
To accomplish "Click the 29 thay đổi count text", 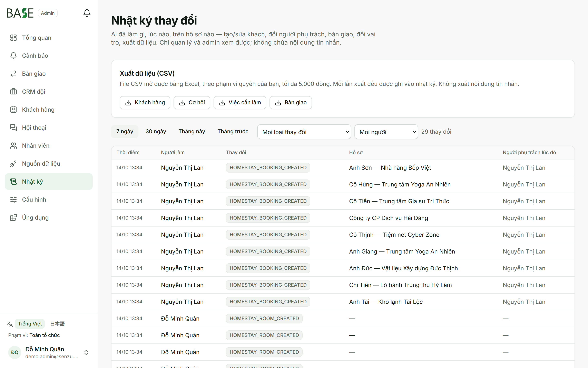I will [436, 132].
